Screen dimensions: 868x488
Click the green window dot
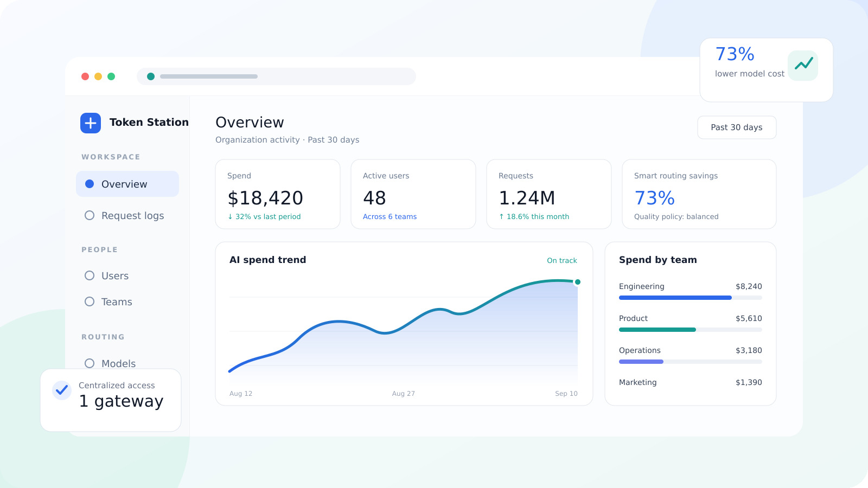[x=111, y=76]
